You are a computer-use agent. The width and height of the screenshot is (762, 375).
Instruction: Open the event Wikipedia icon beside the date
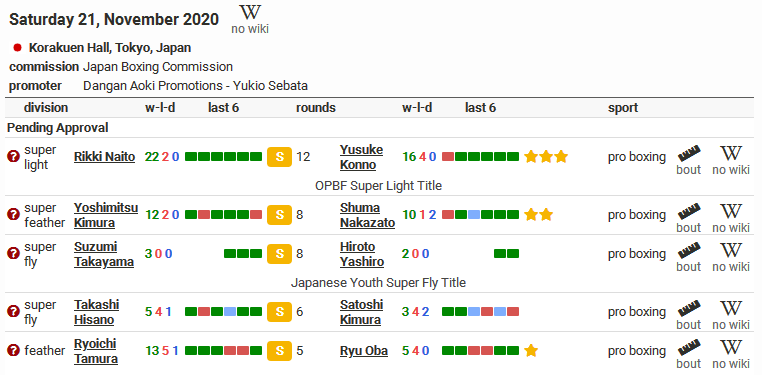pyautogui.click(x=250, y=19)
